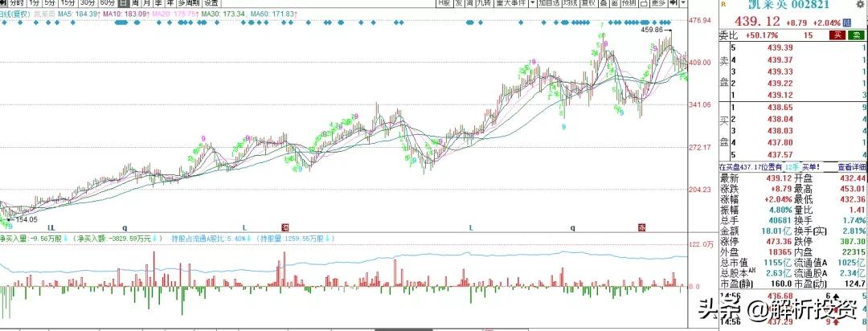This screenshot has width=868, height=331.
Task: Click the MA20: 175.75 indicator label
Action: 175,14
